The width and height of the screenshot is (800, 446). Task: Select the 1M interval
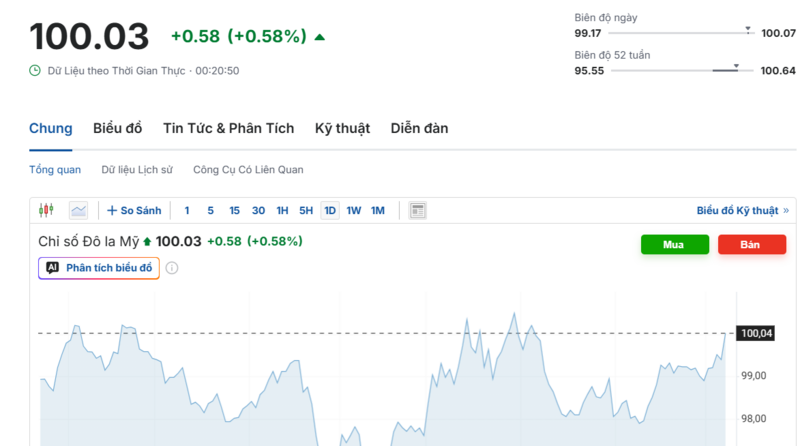[378, 210]
